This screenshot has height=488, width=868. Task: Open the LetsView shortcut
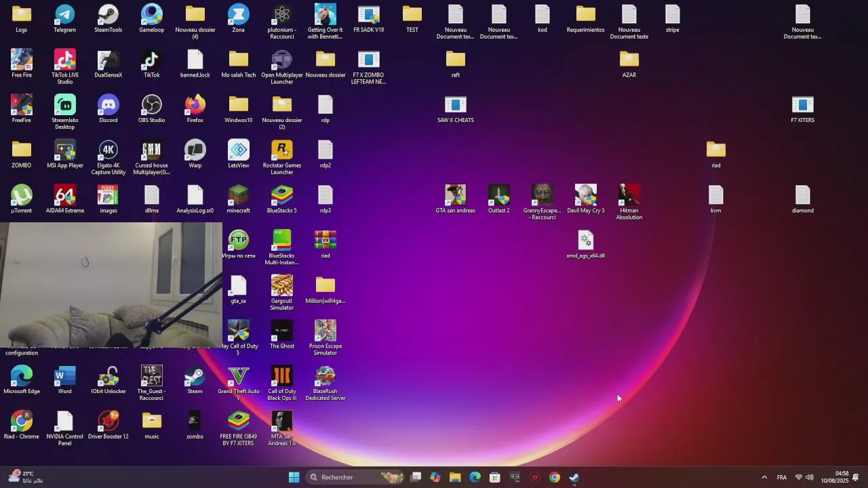(x=239, y=154)
